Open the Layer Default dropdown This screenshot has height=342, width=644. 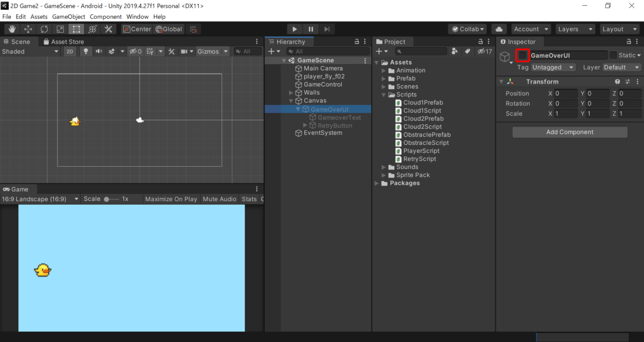[622, 68]
